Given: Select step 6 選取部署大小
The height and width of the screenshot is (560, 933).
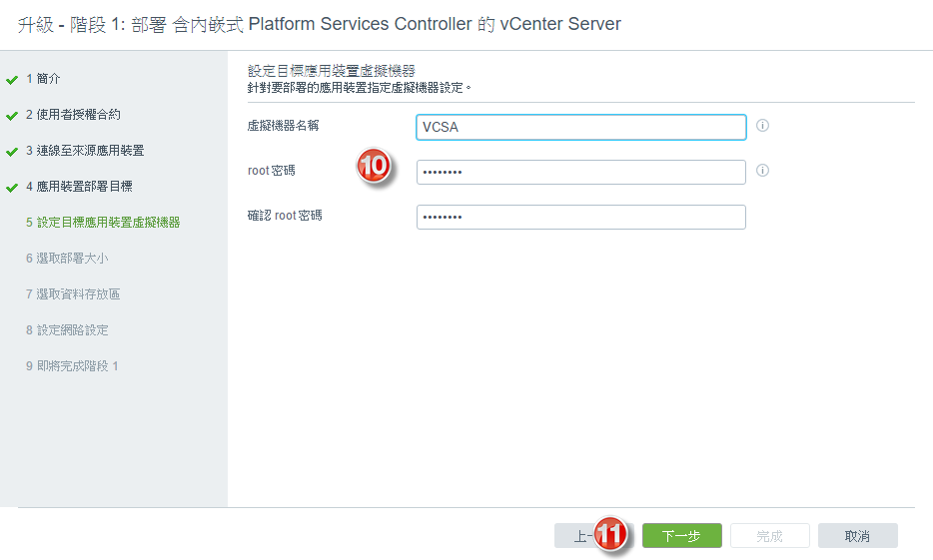Looking at the screenshot, I should coord(67,258).
